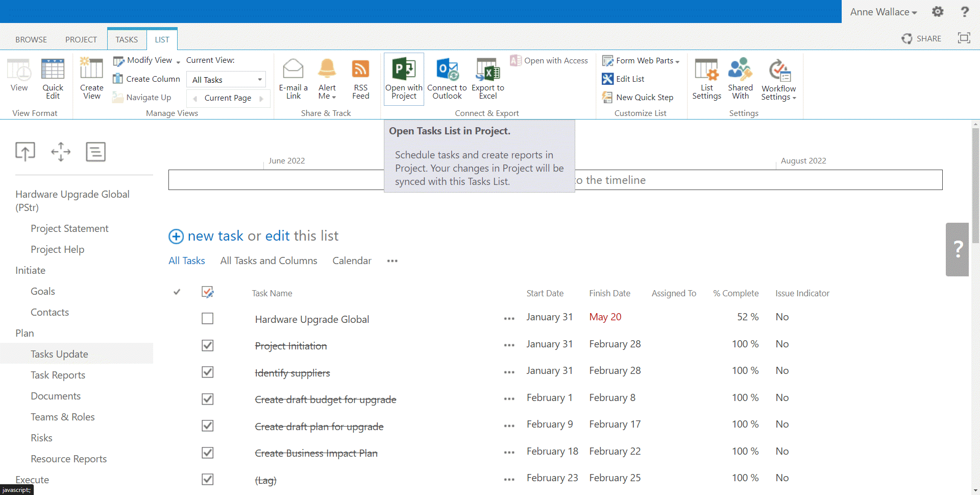
Task: Open the tasks list with Project
Action: click(403, 79)
